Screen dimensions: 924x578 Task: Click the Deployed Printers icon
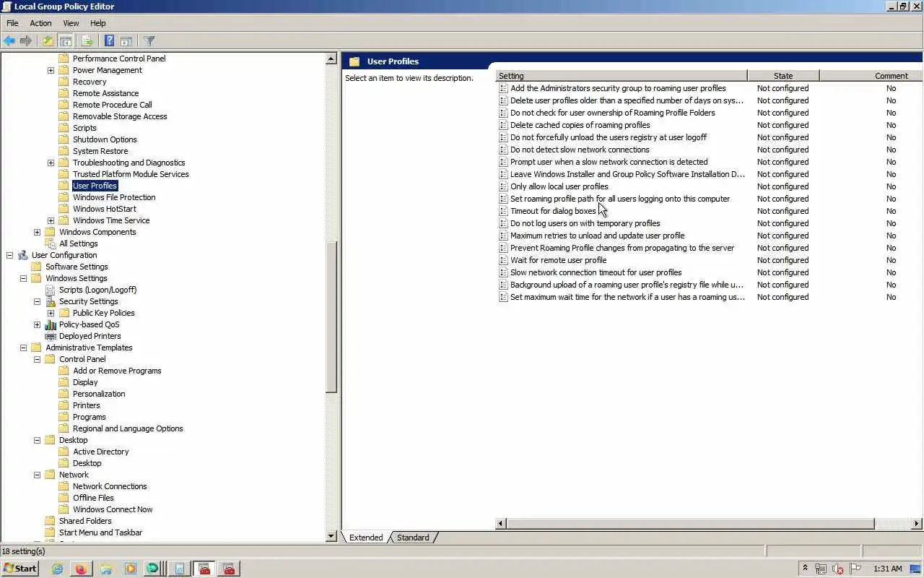pos(51,336)
